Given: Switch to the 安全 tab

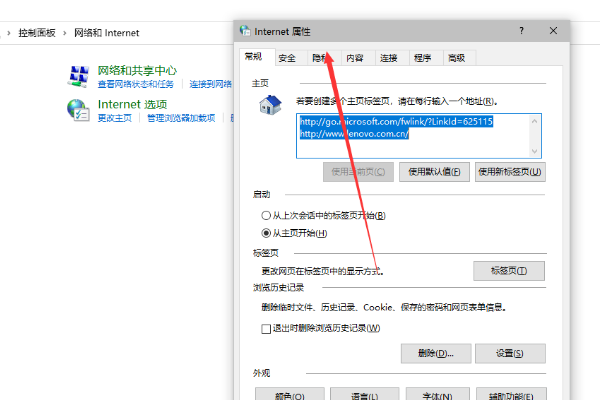Looking at the screenshot, I should pos(287,58).
